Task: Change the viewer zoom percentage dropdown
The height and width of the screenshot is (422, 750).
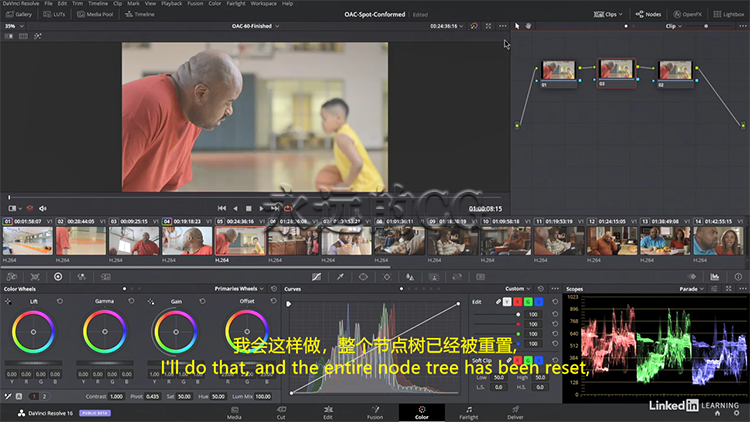Action: pos(14,26)
